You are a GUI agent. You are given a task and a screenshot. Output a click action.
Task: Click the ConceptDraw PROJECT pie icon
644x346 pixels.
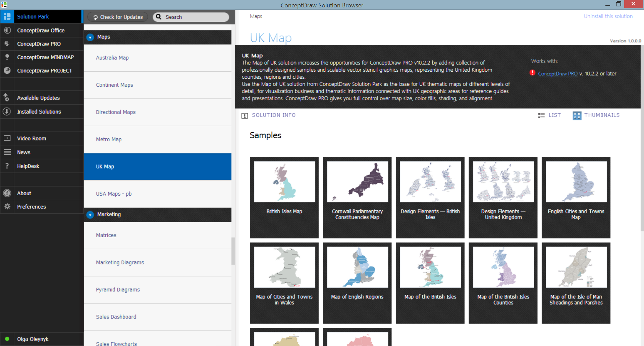(7, 70)
